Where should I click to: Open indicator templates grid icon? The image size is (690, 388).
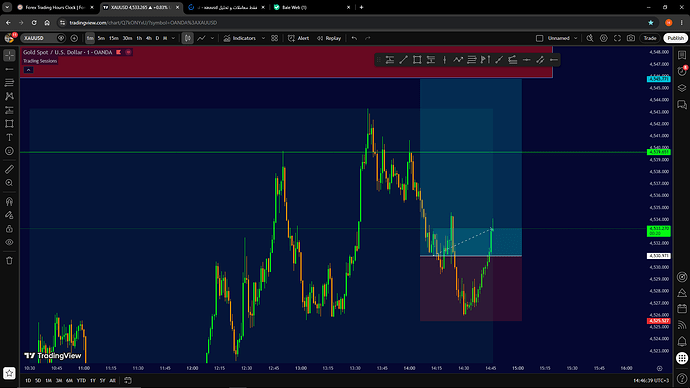275,38
